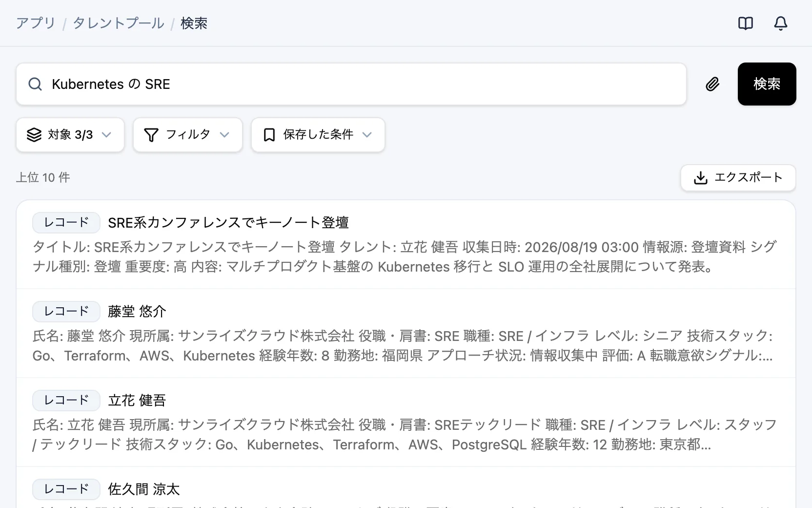Viewport: 812px width, 508px height.
Task: Open the documentation book icon
Action: (x=746, y=23)
